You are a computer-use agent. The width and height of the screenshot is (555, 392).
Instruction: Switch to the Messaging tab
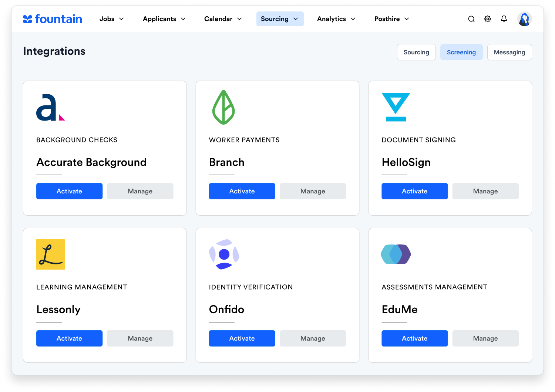pyautogui.click(x=509, y=52)
